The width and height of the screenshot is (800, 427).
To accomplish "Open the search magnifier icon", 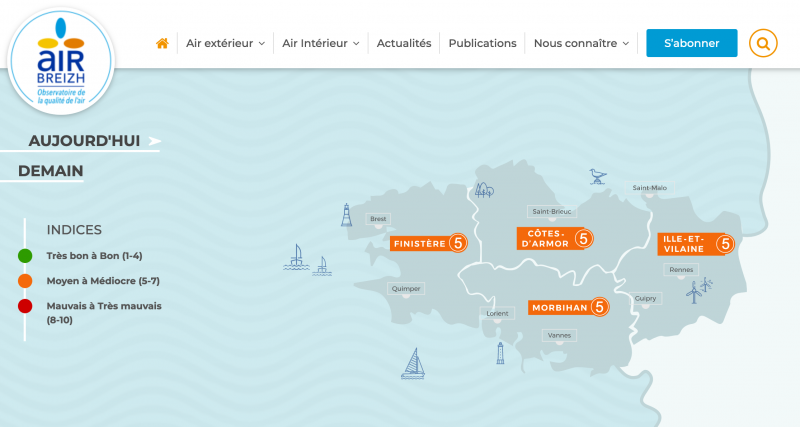I will pos(763,43).
